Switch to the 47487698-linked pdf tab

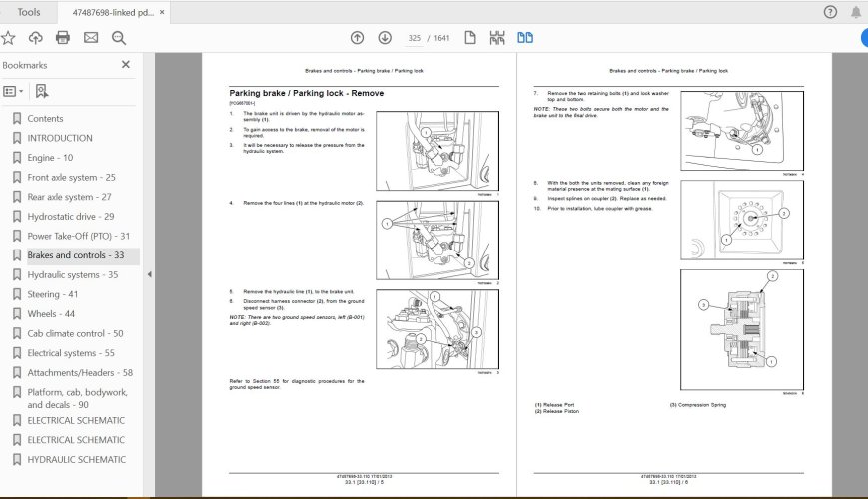click(113, 12)
